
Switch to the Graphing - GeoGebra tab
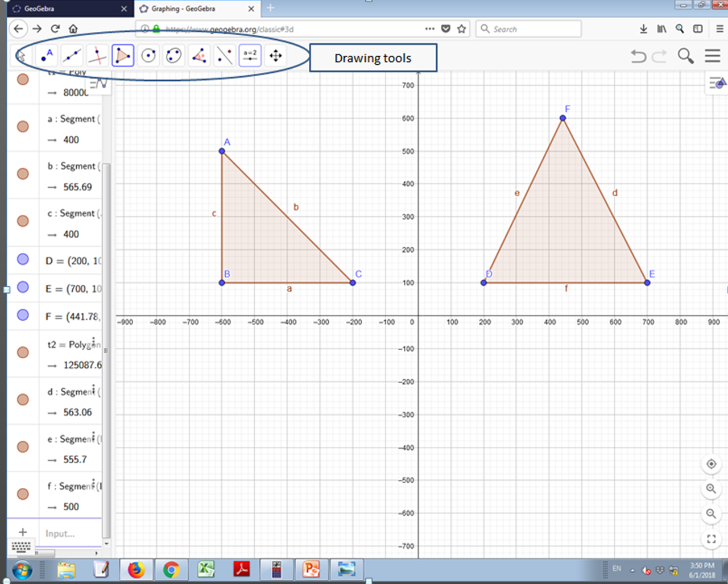tap(188, 9)
